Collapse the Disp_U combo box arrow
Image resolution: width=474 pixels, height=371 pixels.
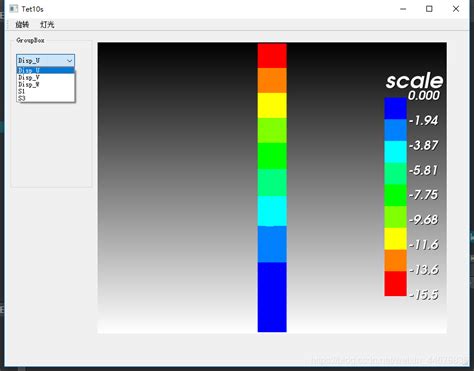click(69, 61)
